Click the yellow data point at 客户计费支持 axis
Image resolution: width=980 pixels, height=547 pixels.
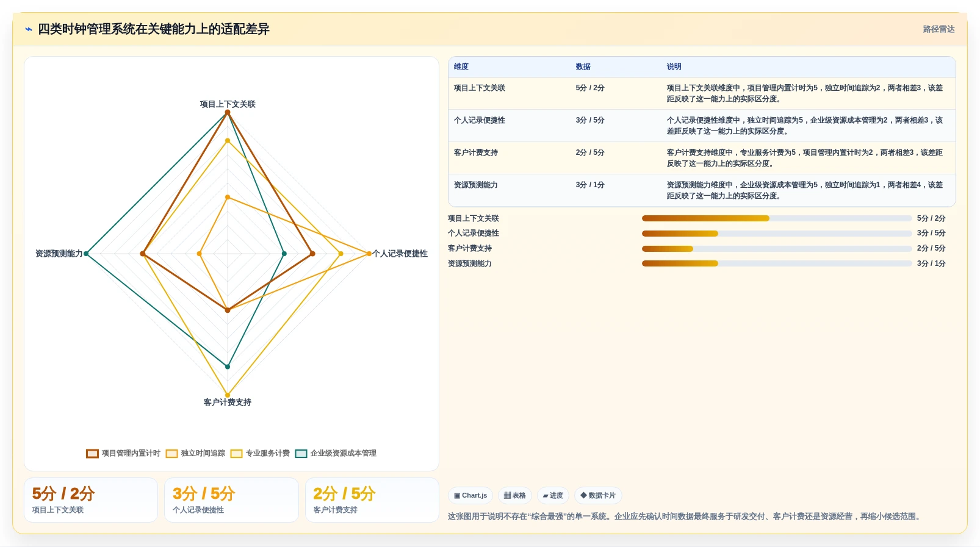[228, 395]
